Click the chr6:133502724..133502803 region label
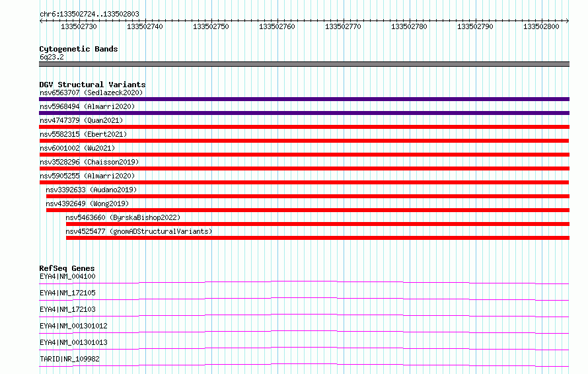 [89, 14]
